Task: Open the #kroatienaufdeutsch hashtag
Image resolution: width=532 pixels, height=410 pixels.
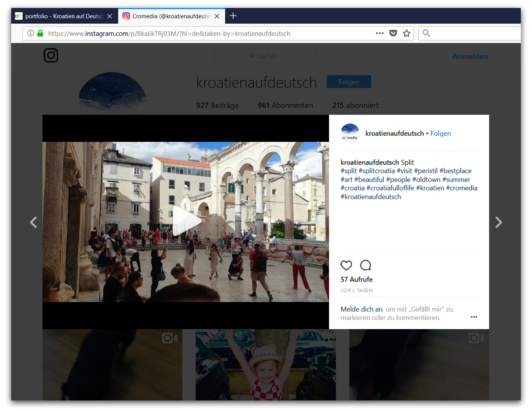Action: point(371,197)
